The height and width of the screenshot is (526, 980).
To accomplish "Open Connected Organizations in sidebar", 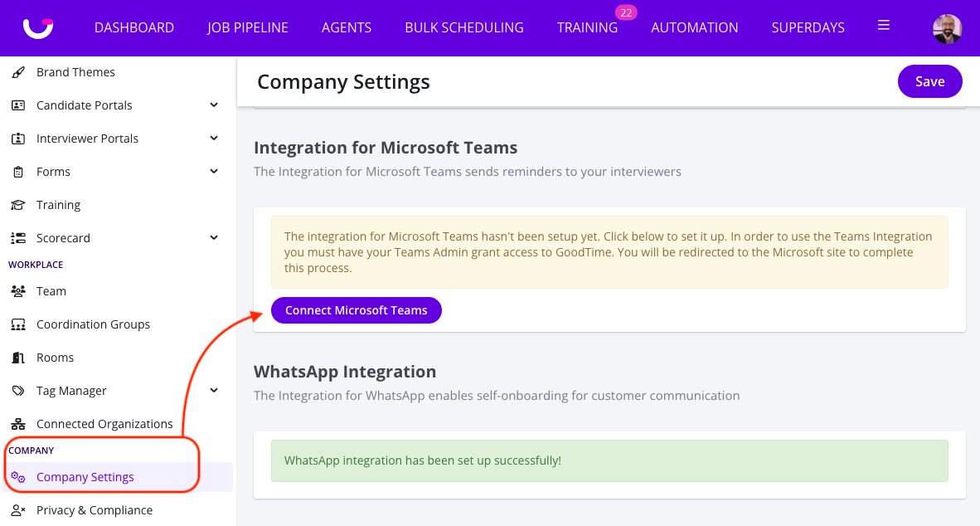I will coord(104,424).
